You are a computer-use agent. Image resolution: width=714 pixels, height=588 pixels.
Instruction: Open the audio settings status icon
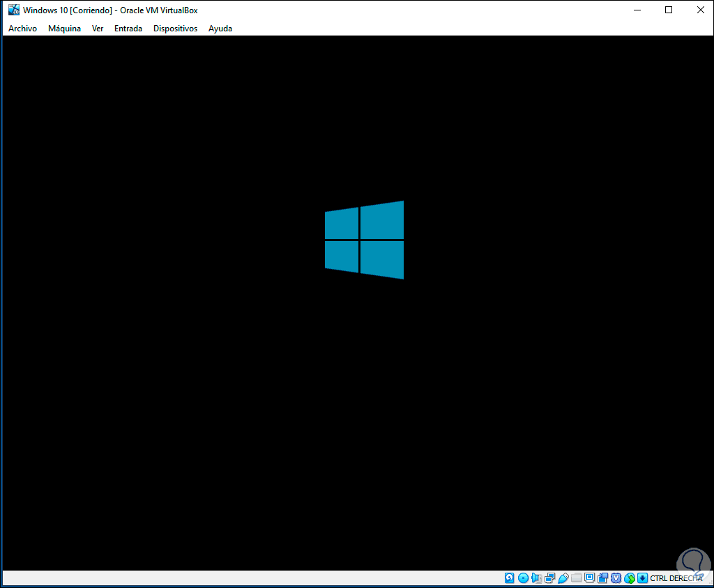click(x=536, y=578)
